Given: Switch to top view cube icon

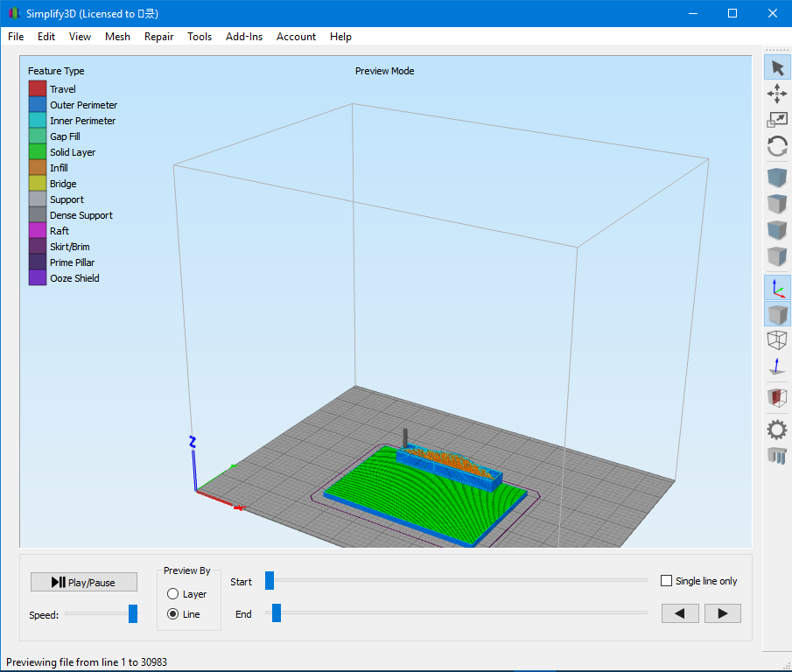Looking at the screenshot, I should (x=777, y=204).
